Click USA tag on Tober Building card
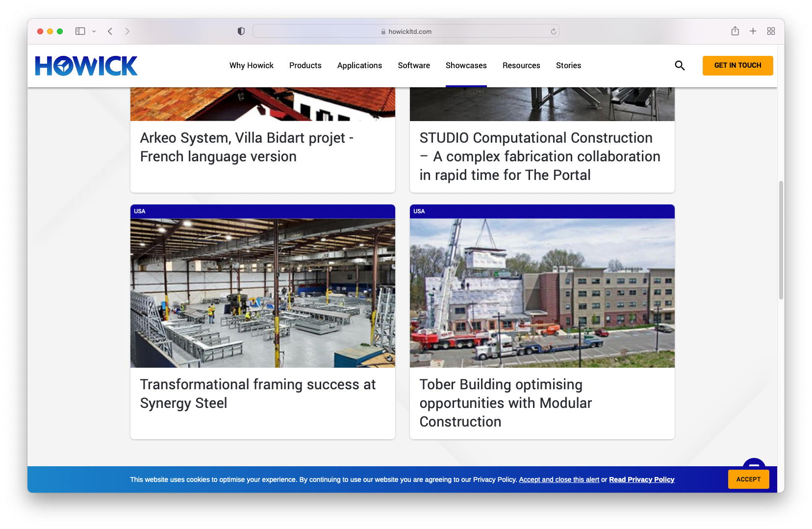 point(419,211)
